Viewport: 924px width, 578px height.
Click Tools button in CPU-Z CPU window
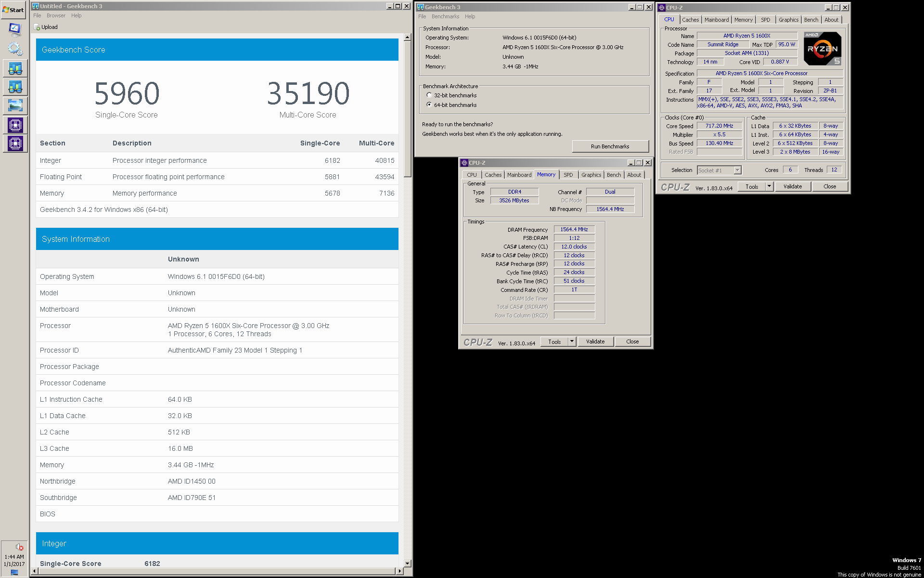point(752,187)
